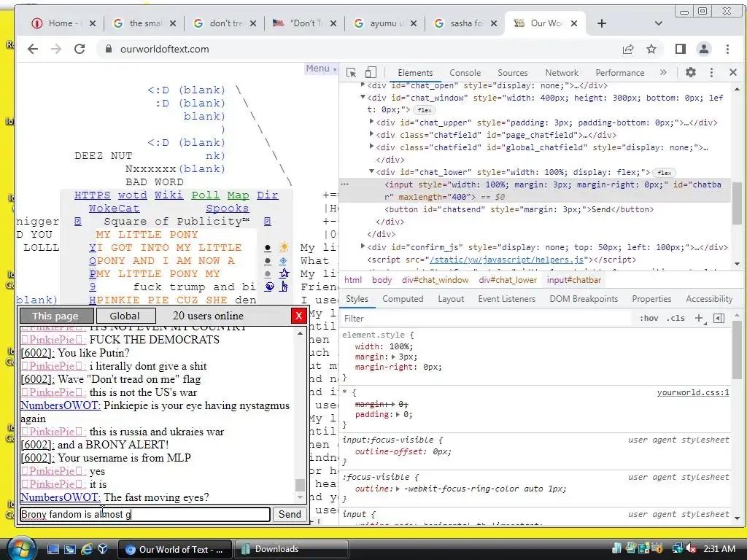Toggle computed styles sidebar icon
The width and height of the screenshot is (747, 560).
click(x=719, y=318)
